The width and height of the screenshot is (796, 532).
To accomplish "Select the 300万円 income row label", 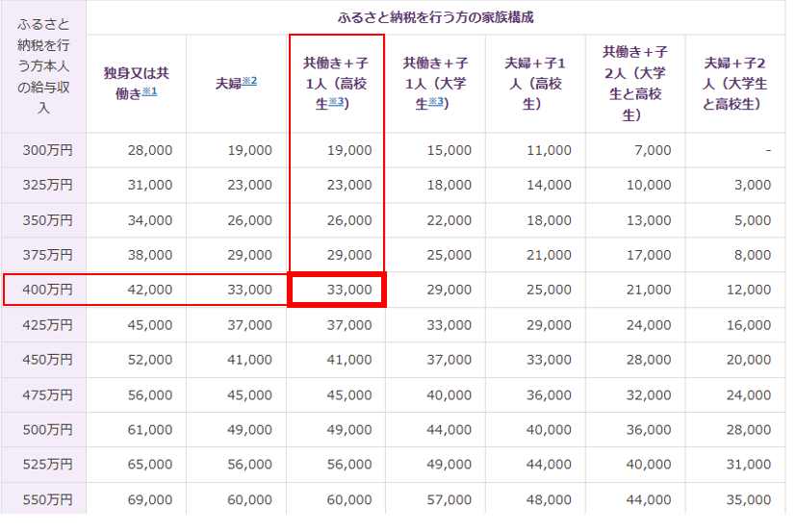I will (46, 150).
